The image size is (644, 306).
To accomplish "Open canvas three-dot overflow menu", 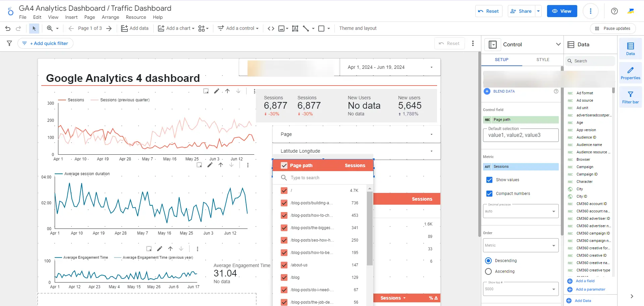I will 473,43.
